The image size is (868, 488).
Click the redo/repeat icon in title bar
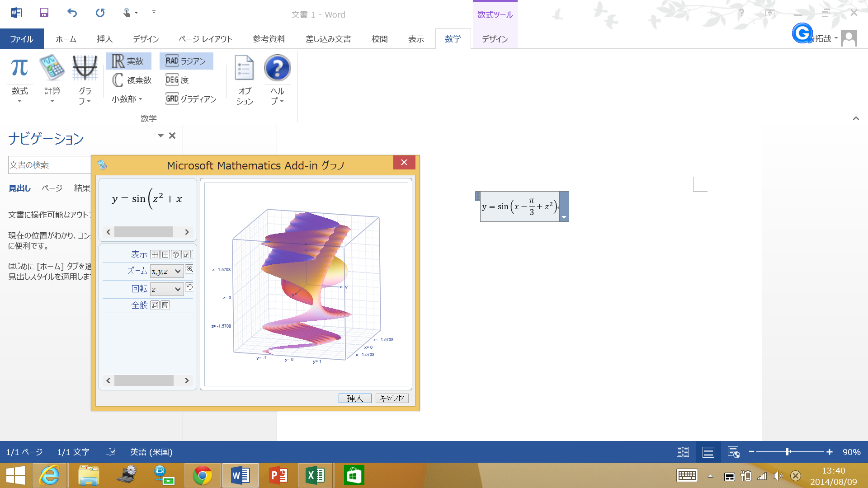[x=100, y=13]
